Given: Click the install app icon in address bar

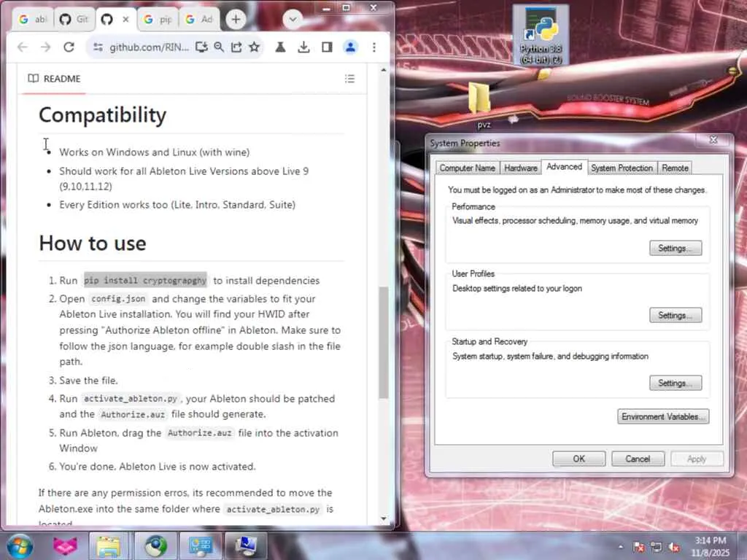Looking at the screenshot, I should click(201, 47).
